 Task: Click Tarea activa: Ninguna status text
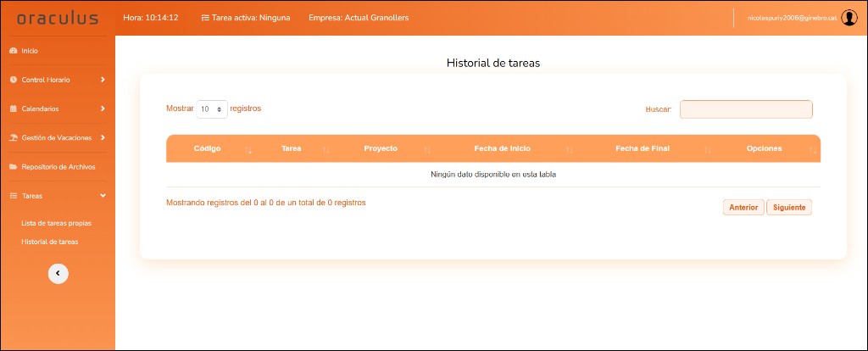[251, 18]
